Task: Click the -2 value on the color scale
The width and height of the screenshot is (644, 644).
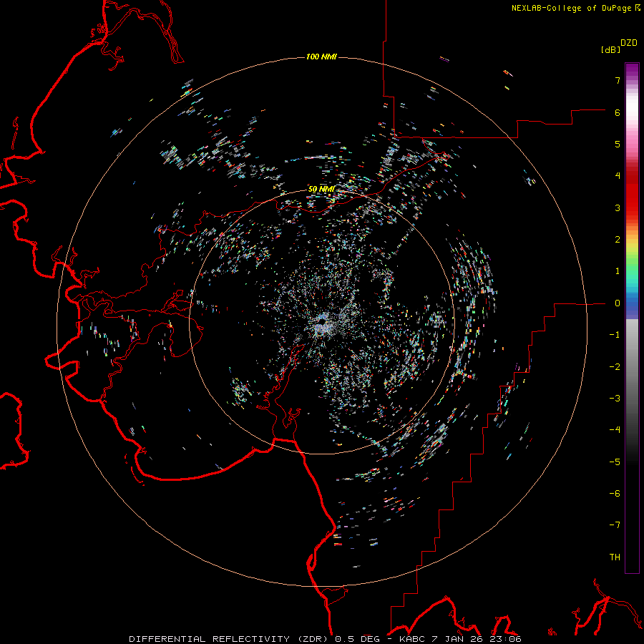Action: point(615,366)
